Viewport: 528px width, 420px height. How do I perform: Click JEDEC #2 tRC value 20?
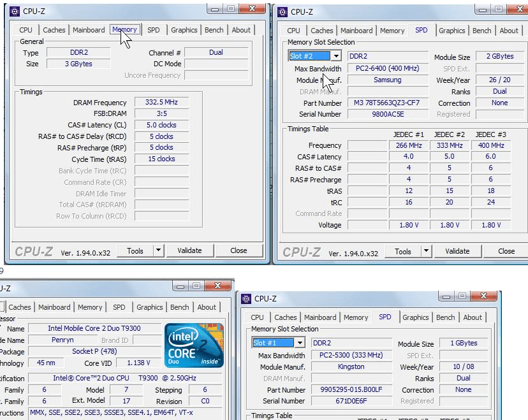(x=450, y=202)
